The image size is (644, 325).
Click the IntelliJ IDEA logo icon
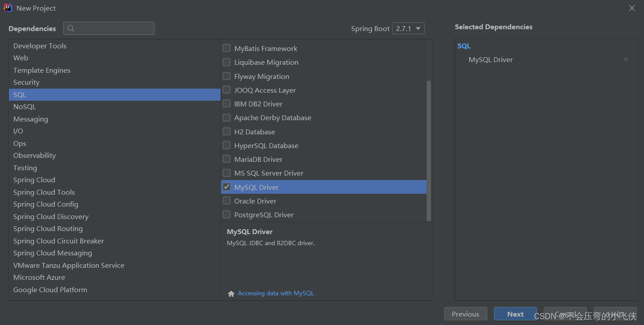click(8, 8)
